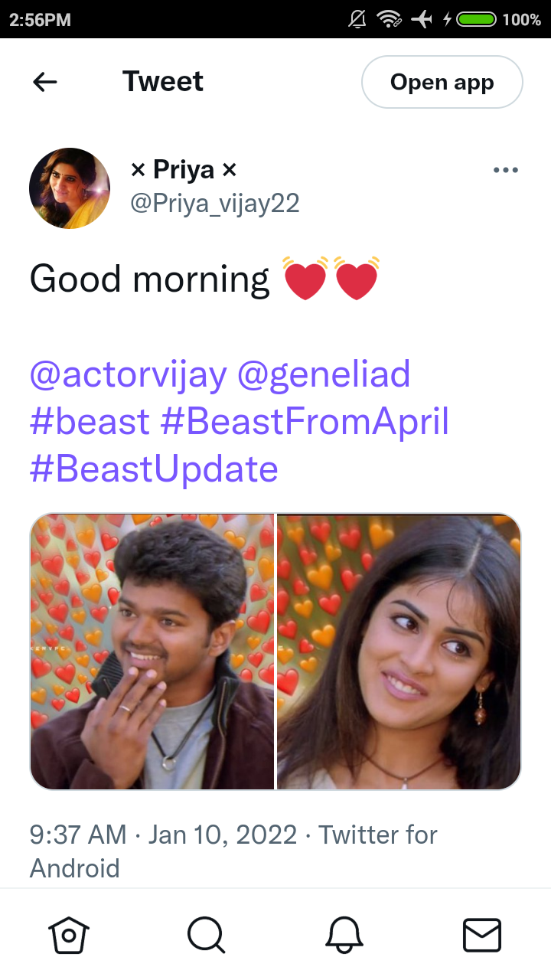The height and width of the screenshot is (980, 551).
Task: Tap the Home icon in bottom bar
Action: click(69, 935)
